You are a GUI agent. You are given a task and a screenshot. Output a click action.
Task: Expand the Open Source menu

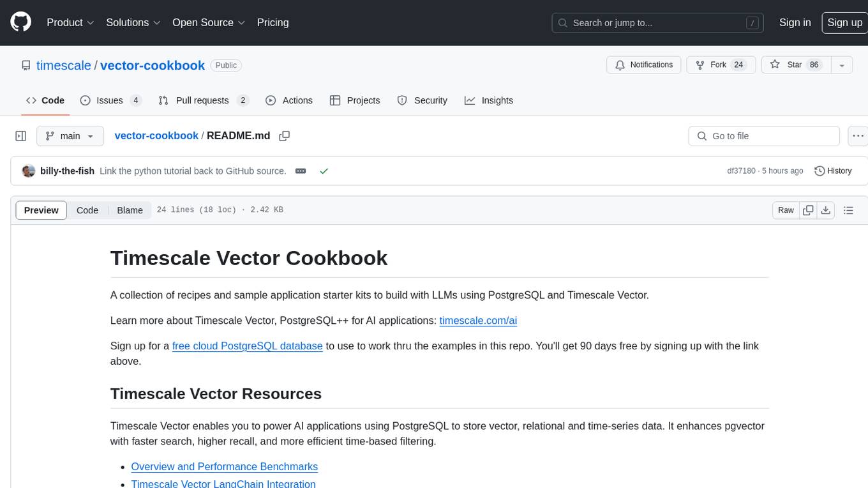point(209,22)
